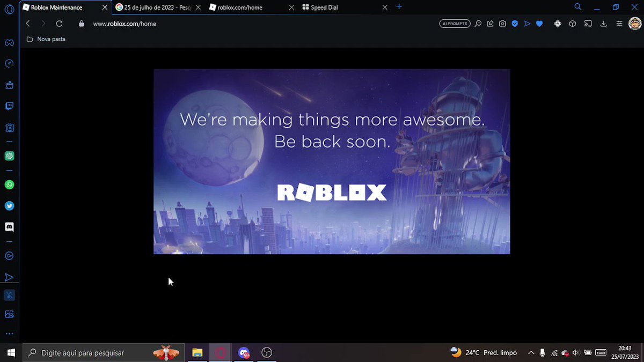Close the 25 de julho de 2023 tab
The height and width of the screenshot is (362, 644).
197,8
